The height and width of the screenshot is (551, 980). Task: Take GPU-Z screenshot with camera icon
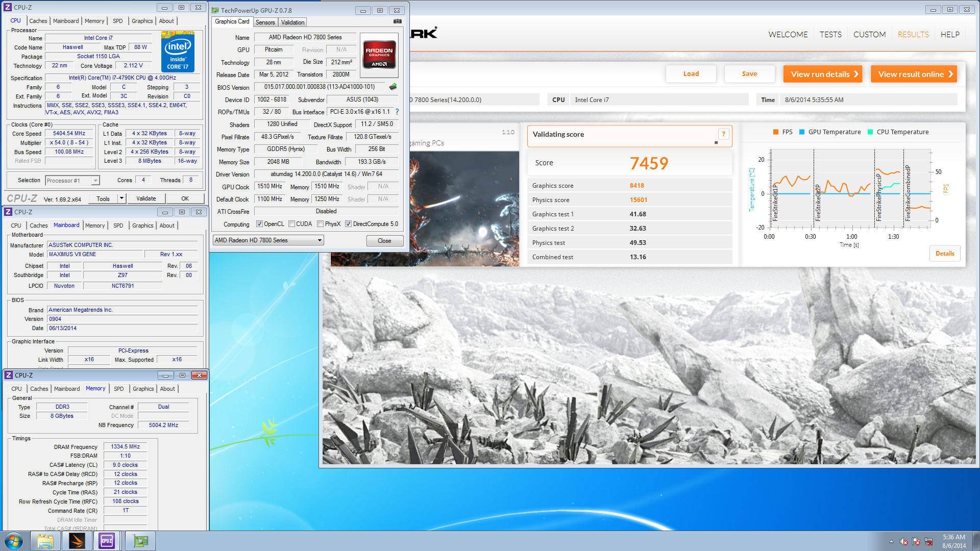[x=398, y=21]
